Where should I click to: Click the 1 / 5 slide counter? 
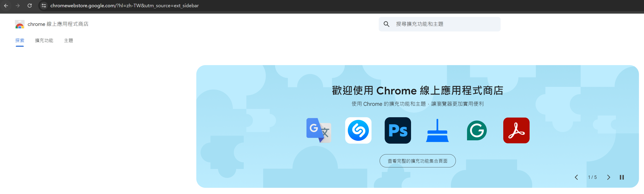pos(592,178)
